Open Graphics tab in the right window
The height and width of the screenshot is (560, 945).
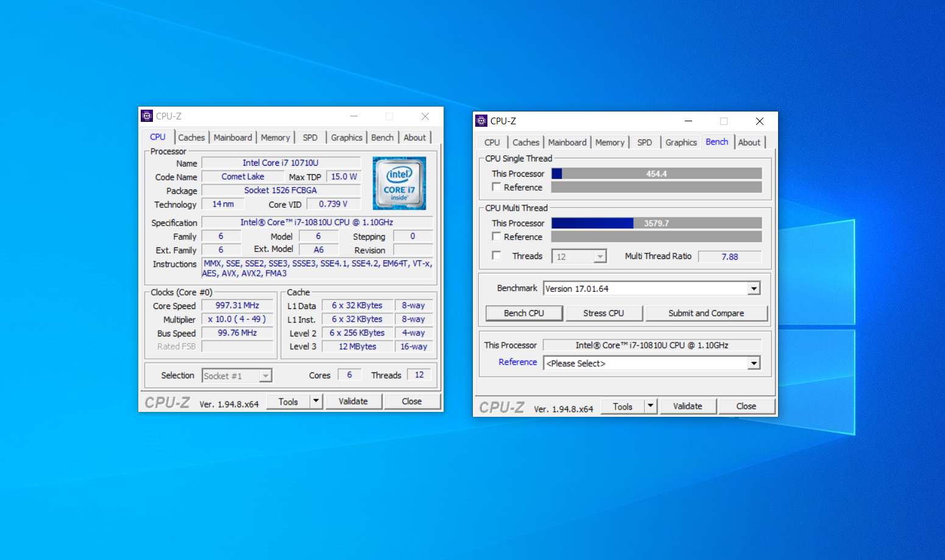681,143
